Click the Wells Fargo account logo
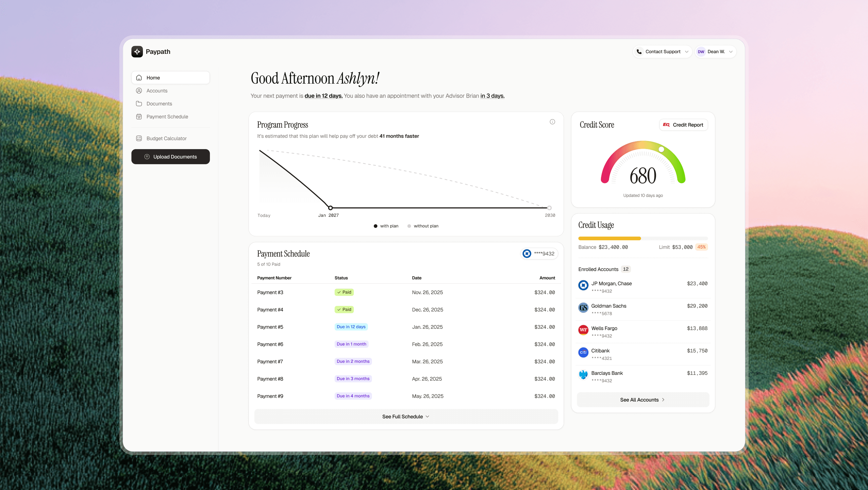The height and width of the screenshot is (490, 868). click(x=583, y=330)
